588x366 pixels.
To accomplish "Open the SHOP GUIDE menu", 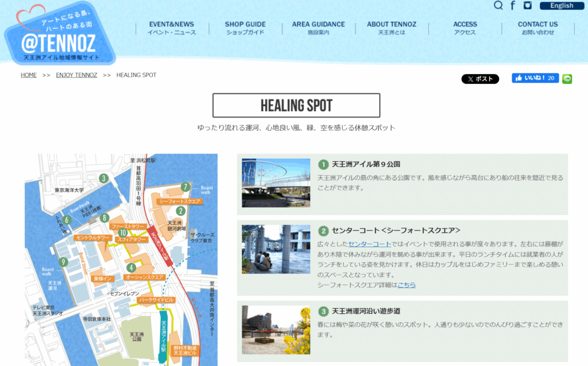I will tap(245, 28).
